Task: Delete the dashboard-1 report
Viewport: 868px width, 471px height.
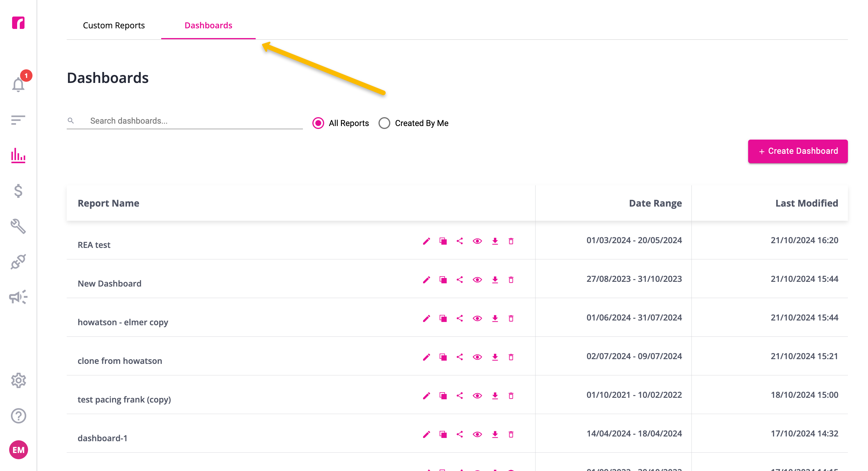Action: coord(511,434)
